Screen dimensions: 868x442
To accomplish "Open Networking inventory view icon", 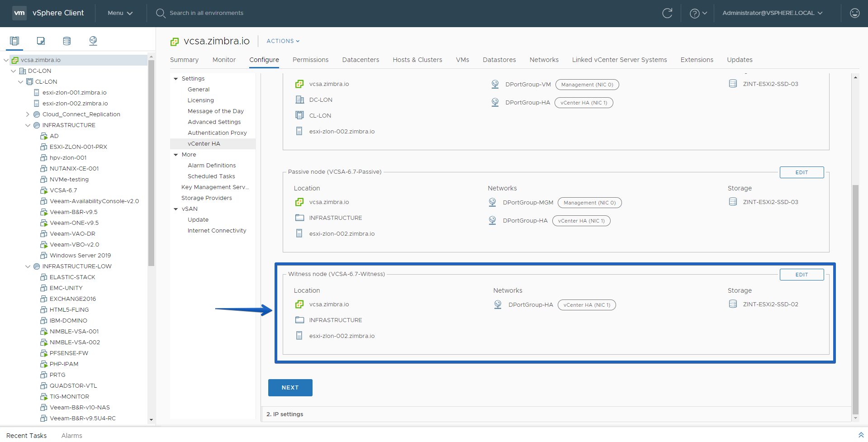I will coord(93,41).
